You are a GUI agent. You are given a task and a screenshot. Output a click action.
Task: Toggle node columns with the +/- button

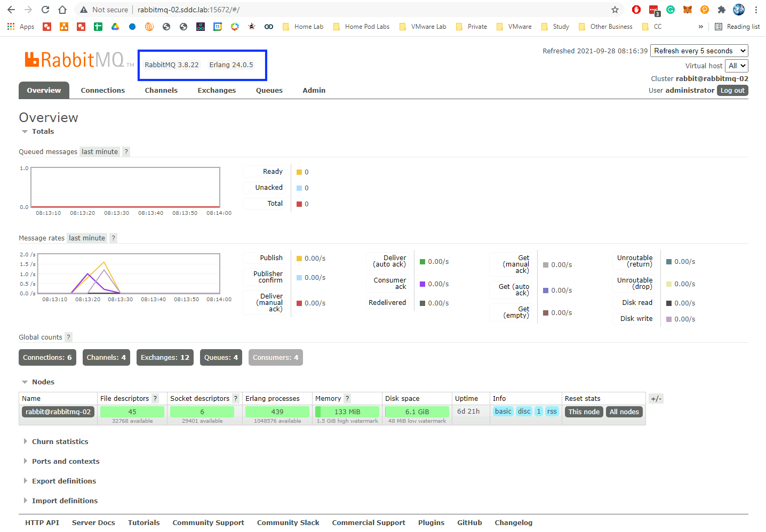click(x=656, y=399)
